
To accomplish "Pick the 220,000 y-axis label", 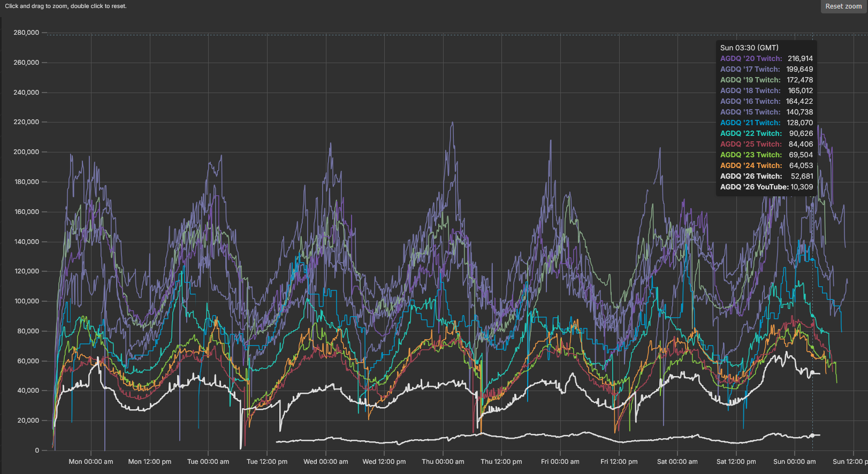I will click(26, 122).
